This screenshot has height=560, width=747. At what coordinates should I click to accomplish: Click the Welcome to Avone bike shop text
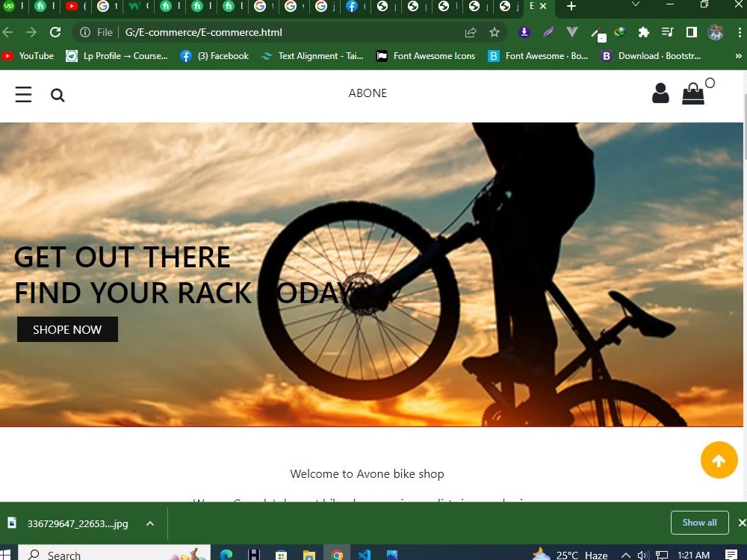367,474
